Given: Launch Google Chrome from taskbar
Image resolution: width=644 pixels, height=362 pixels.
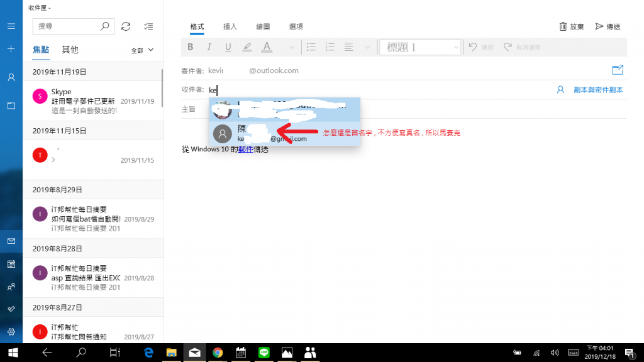Looking at the screenshot, I should point(218,353).
